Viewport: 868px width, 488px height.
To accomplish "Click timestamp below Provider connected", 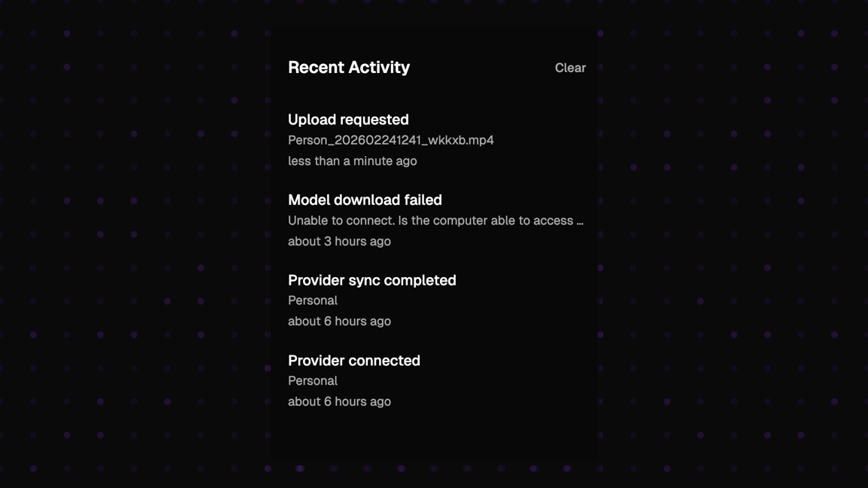I will coord(339,401).
